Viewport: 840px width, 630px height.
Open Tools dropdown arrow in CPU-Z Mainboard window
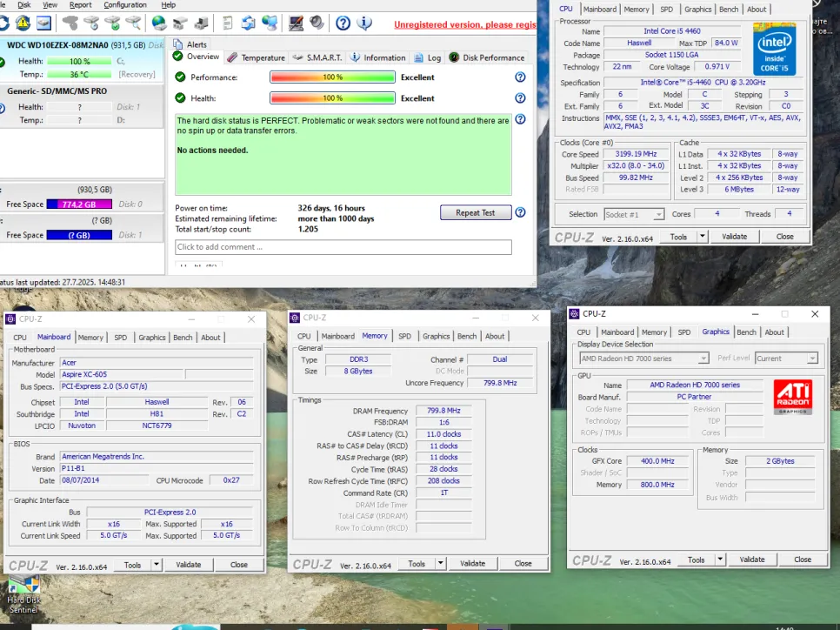(157, 565)
